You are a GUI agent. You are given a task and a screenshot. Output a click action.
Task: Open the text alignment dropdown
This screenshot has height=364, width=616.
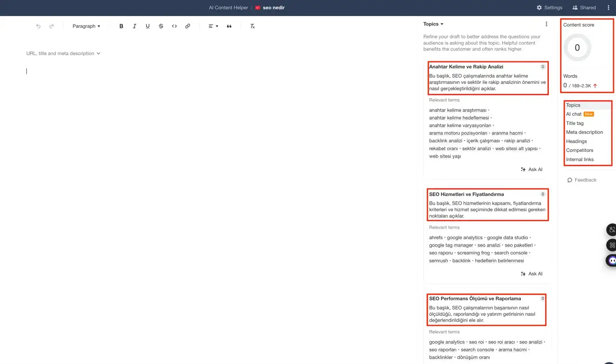point(213,26)
